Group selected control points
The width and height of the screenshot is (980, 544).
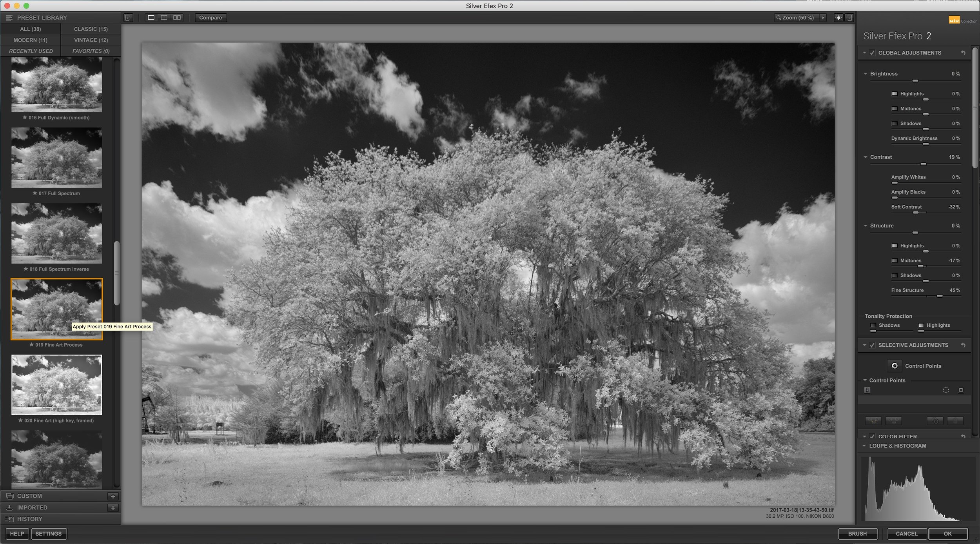pos(873,421)
